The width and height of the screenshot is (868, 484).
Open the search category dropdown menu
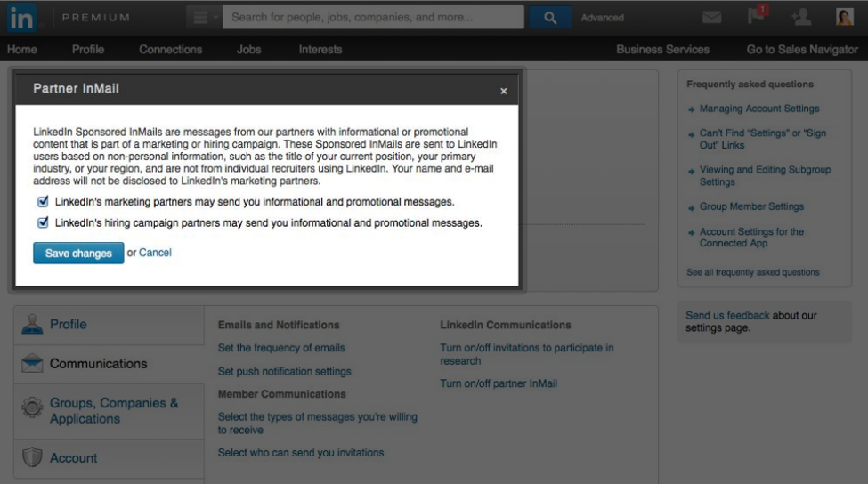(204, 17)
